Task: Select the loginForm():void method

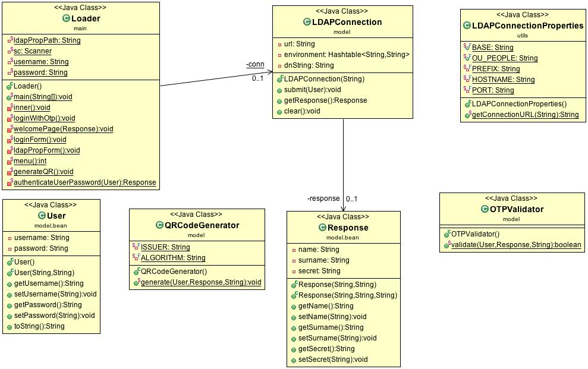Action: click(40, 140)
